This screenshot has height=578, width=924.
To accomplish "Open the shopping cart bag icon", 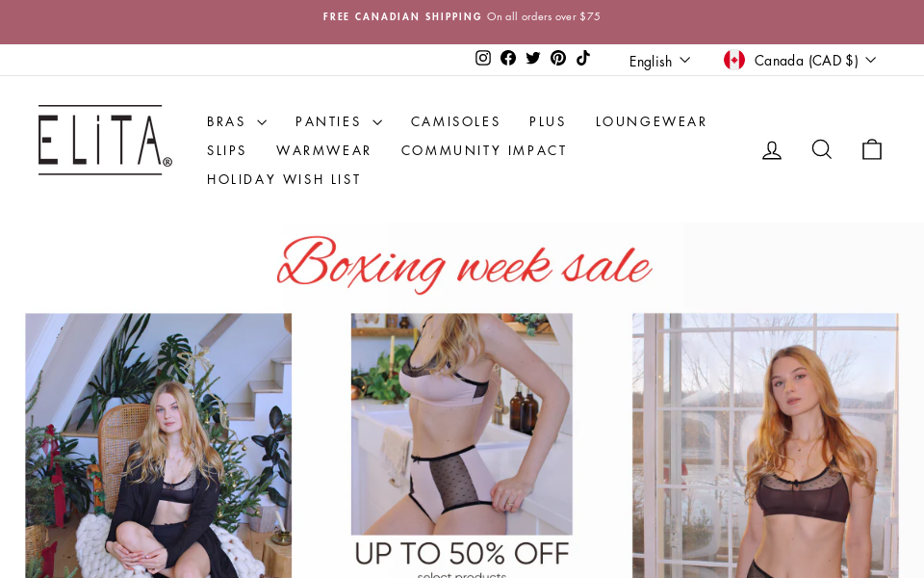I will [x=872, y=150].
